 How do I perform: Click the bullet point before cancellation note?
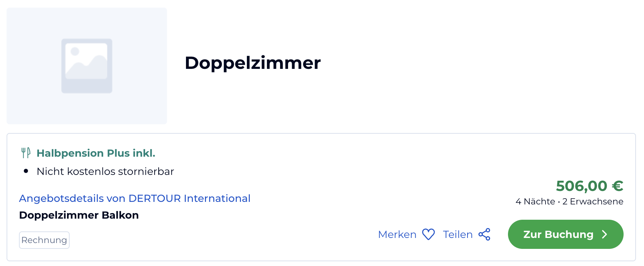[x=26, y=171]
